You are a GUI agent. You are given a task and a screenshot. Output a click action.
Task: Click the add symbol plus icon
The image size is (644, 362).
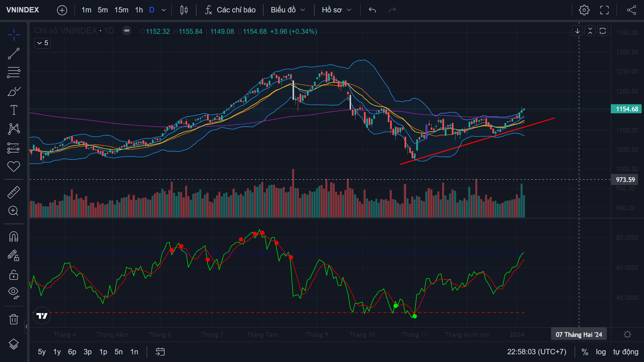tap(62, 10)
